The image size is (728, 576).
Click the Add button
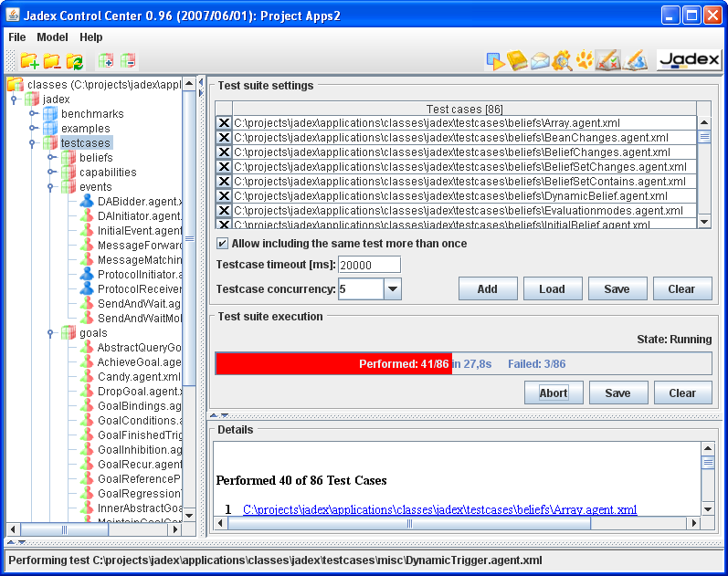click(x=488, y=288)
